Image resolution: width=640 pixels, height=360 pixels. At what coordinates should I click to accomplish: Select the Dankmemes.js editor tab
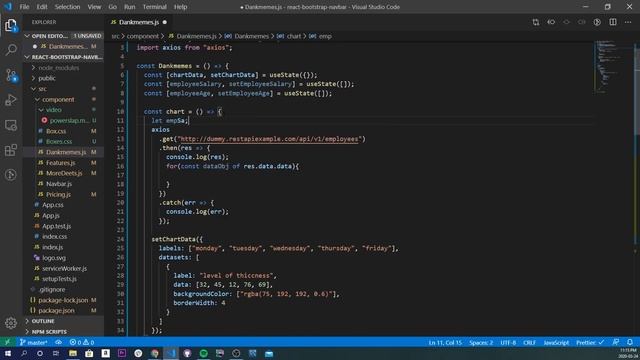(139, 22)
